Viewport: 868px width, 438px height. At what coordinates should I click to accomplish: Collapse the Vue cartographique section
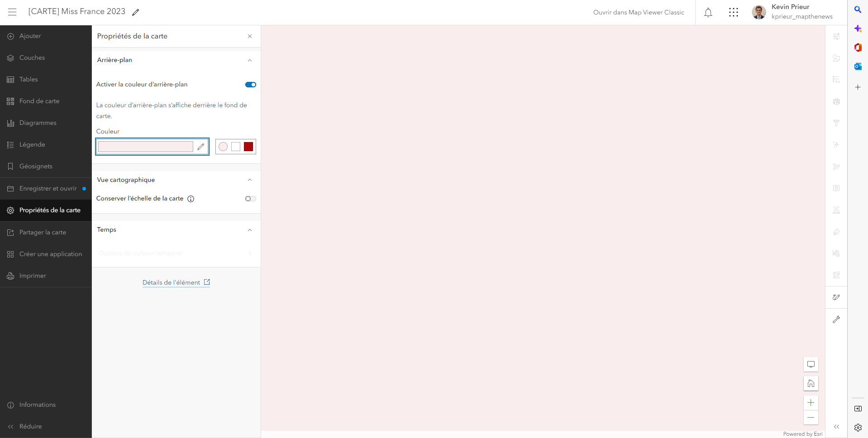click(250, 180)
